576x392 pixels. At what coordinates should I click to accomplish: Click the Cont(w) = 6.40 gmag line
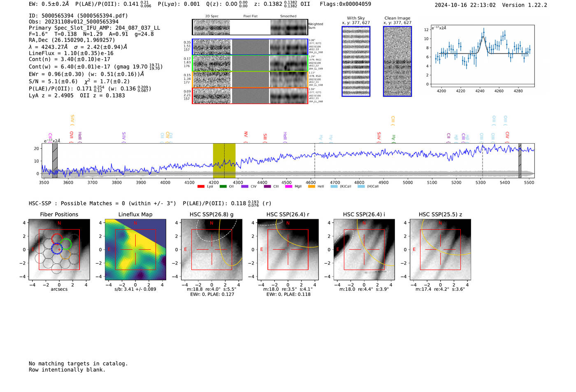click(96, 66)
